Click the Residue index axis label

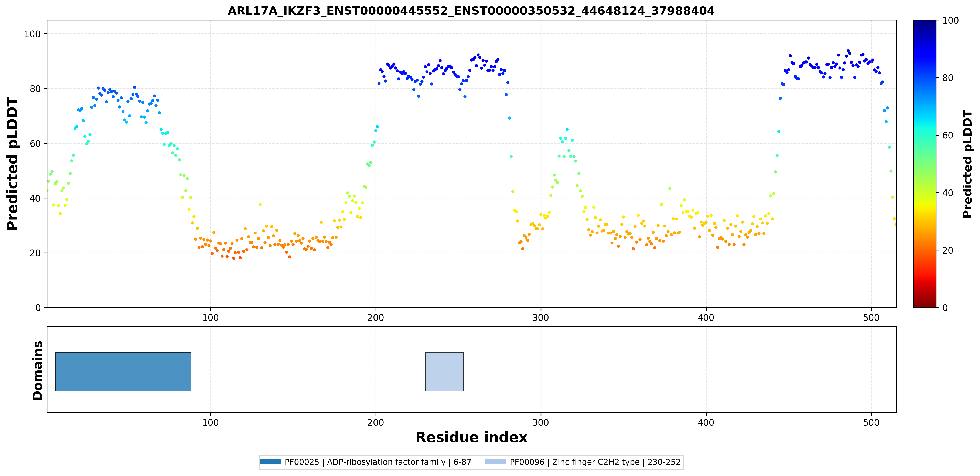coord(471,437)
